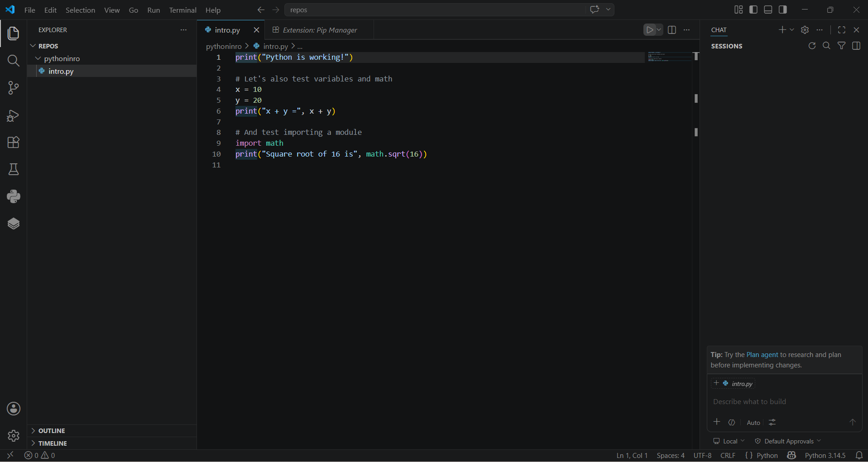The image size is (868, 462).
Task: Add context with plus in chat input
Action: tap(717, 422)
